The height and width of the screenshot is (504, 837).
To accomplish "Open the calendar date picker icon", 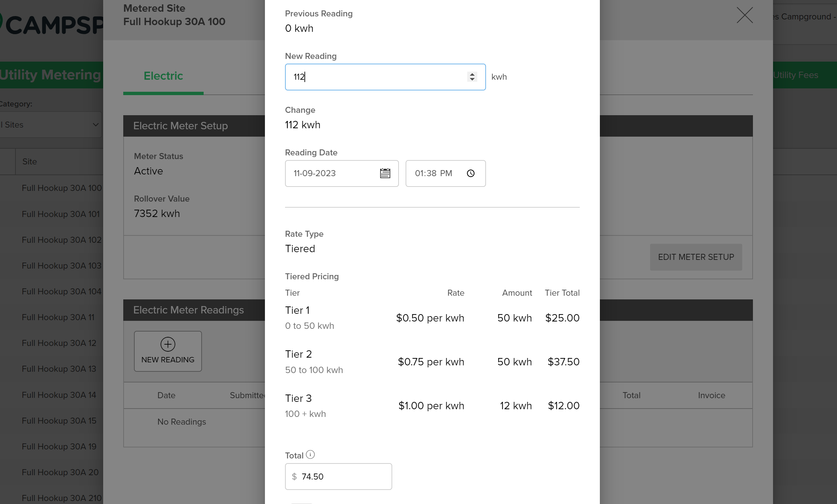I will pos(385,173).
